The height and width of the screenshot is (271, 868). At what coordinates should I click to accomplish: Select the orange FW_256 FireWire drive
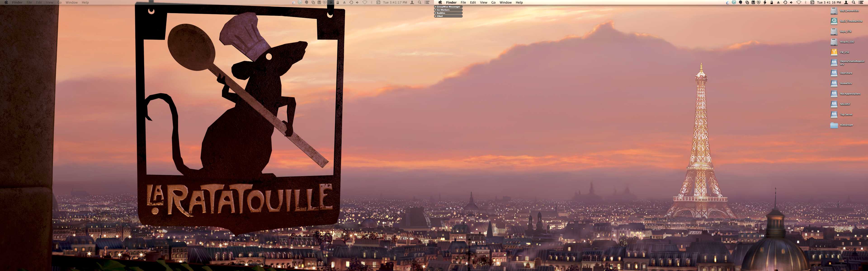point(834,52)
